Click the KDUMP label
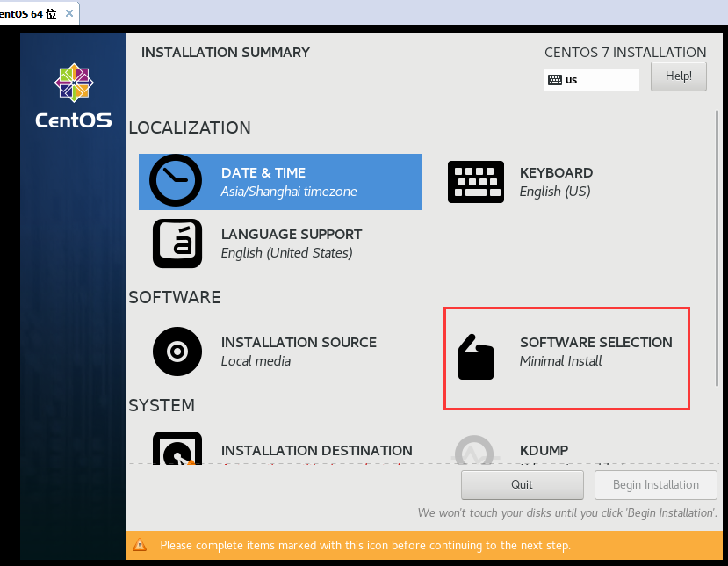The height and width of the screenshot is (566, 728). pos(544,450)
